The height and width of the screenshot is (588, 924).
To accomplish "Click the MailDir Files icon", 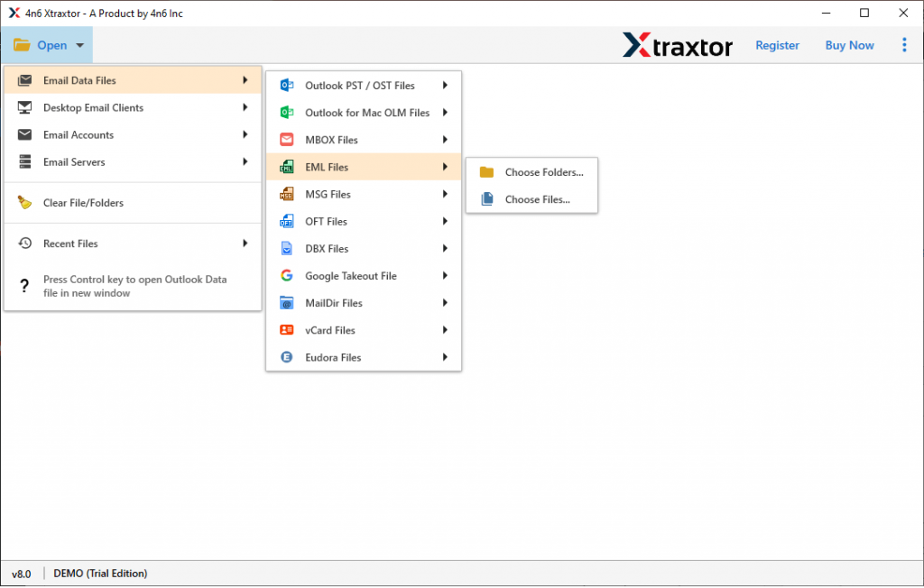I will 287,302.
